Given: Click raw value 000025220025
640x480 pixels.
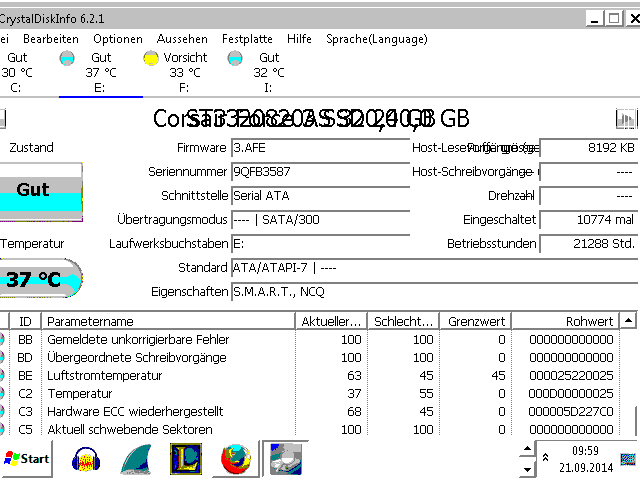Looking at the screenshot, I should [x=571, y=376].
